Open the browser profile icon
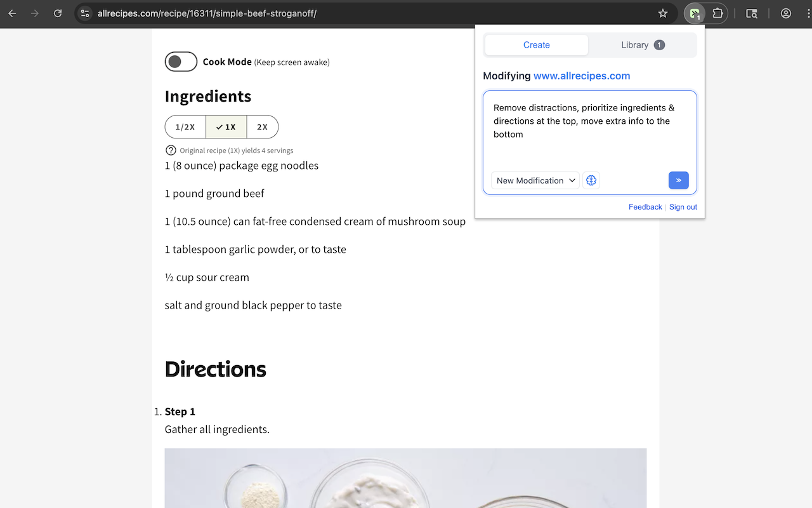 786,13
